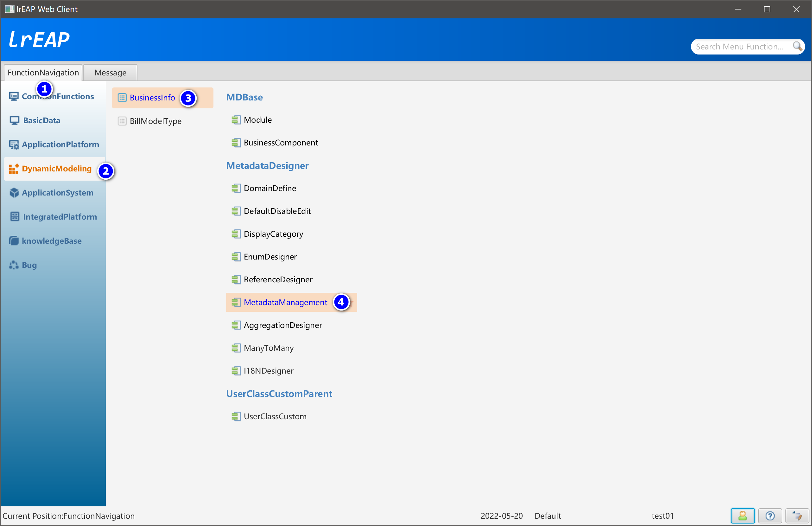Click the ApplicationSystem cube icon
The height and width of the screenshot is (526, 812).
[x=14, y=193]
